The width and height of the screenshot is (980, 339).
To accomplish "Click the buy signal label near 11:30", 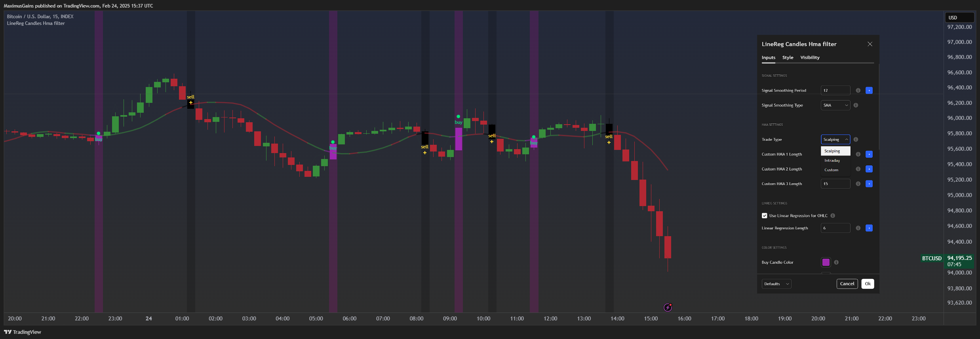I will click(x=534, y=143).
